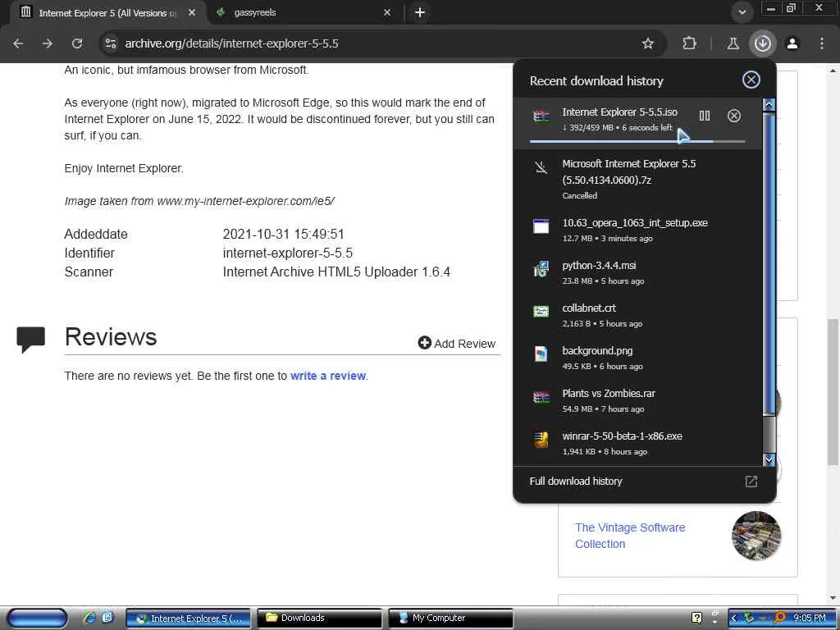Switch to My Computer taskbar button
840x630 pixels.
point(450,618)
